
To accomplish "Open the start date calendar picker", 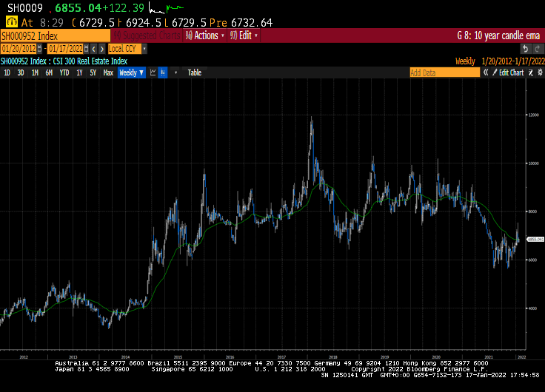I will coord(40,49).
